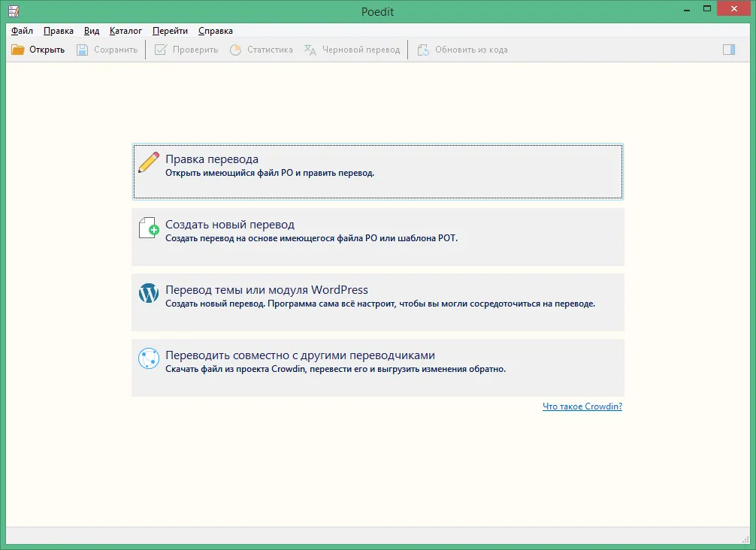Click the WordPress logo icon
756x550 pixels.
[149, 293]
